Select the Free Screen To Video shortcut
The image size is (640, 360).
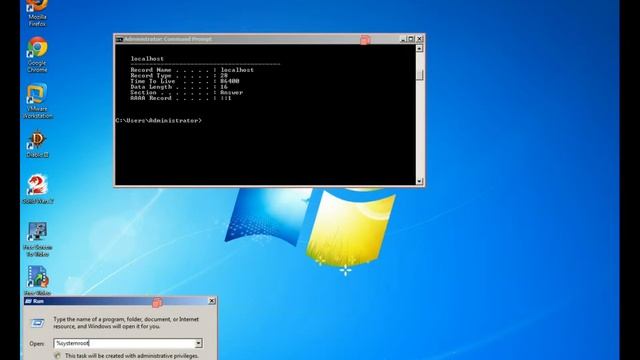click(38, 239)
